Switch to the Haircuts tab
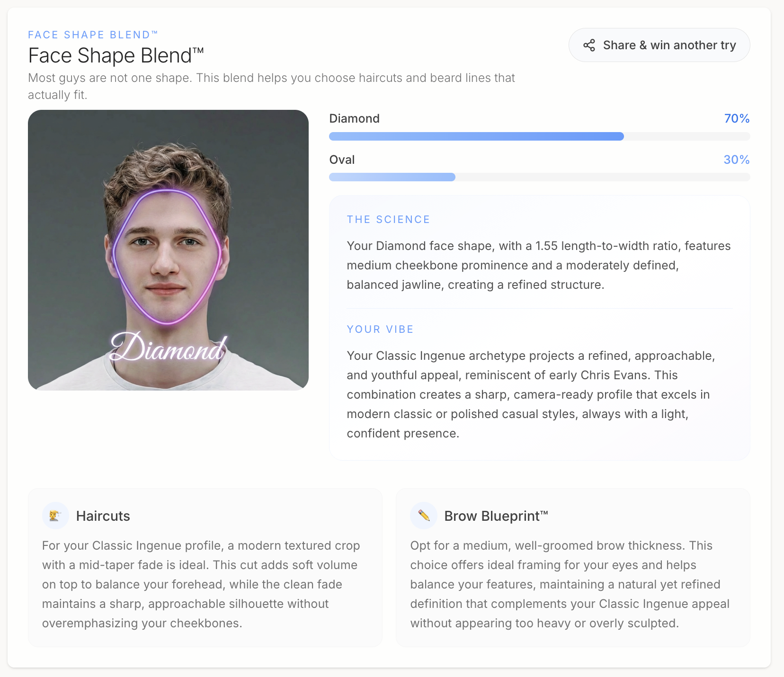This screenshot has height=677, width=784. coord(103,516)
